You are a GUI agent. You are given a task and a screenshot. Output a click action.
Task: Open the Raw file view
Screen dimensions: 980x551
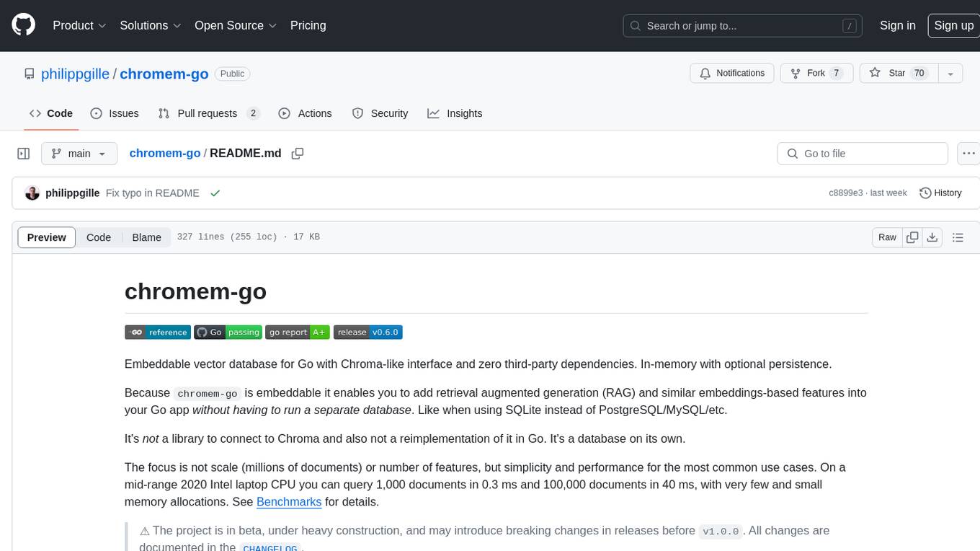tap(887, 237)
